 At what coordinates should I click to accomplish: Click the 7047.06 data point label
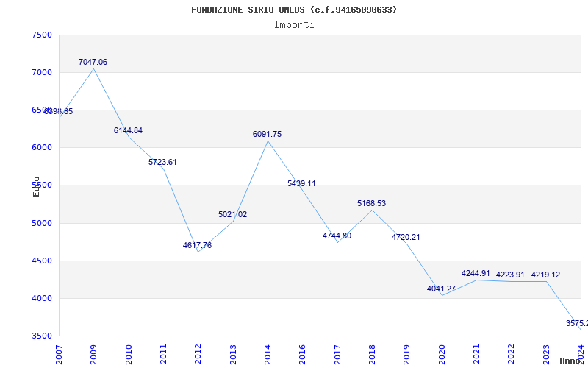93,62
